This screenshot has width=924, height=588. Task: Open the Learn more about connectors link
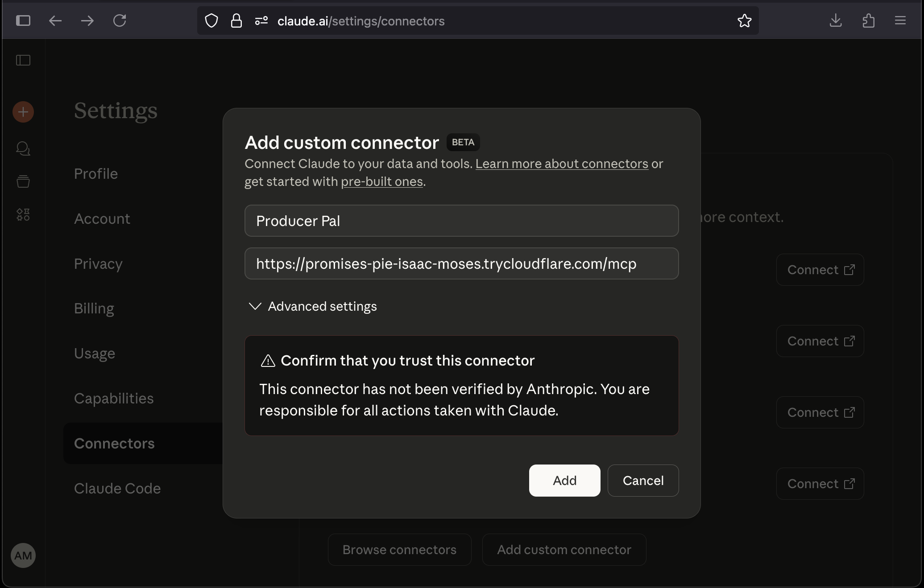(x=562, y=164)
